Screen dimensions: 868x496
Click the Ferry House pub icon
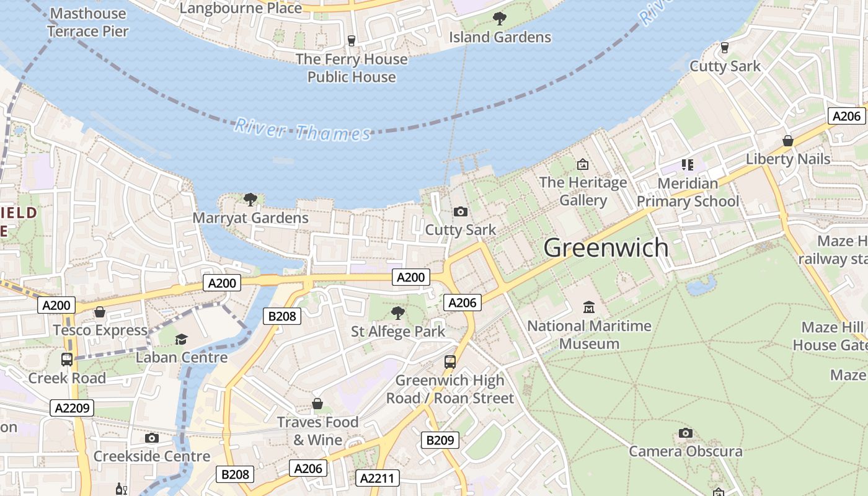click(352, 41)
